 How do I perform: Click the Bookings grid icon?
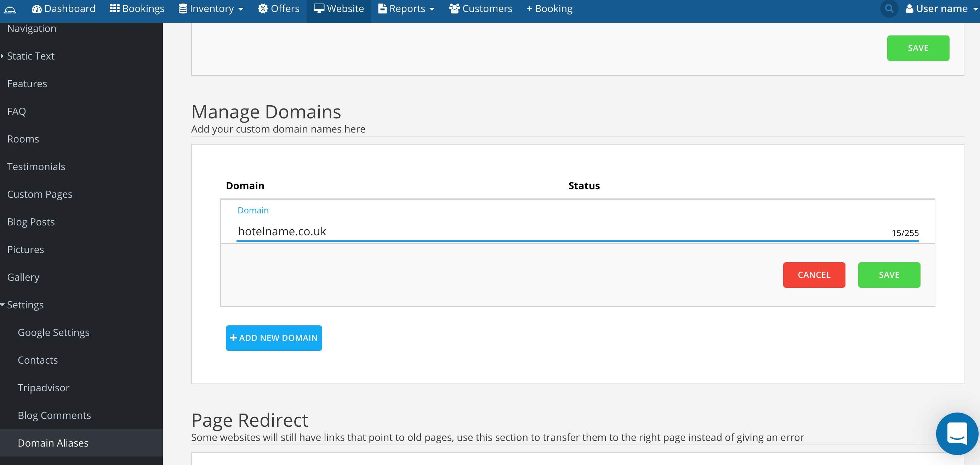pos(114,9)
